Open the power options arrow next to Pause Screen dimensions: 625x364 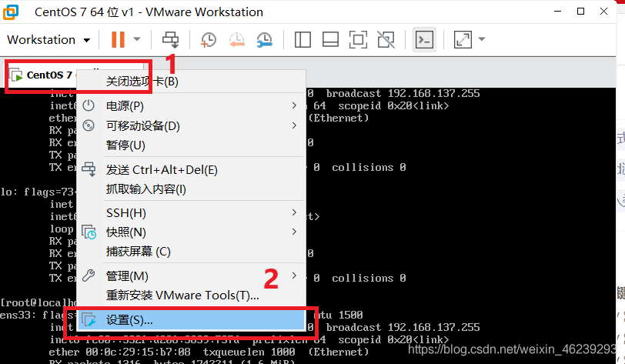pos(137,39)
